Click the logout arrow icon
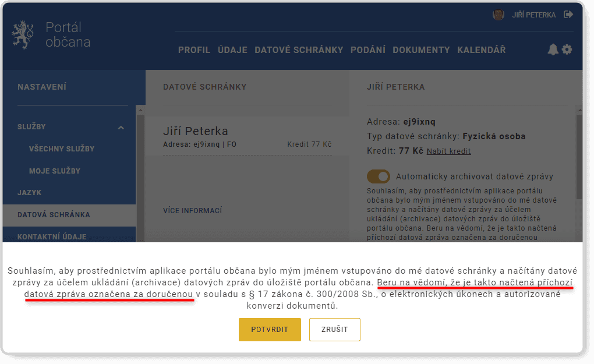594x364 pixels. click(569, 15)
